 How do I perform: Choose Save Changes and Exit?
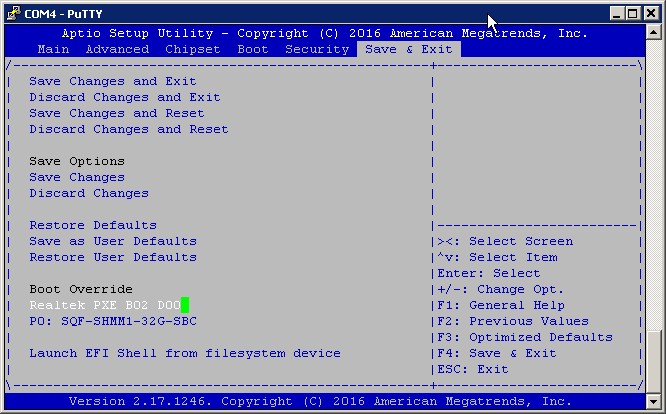(x=113, y=81)
